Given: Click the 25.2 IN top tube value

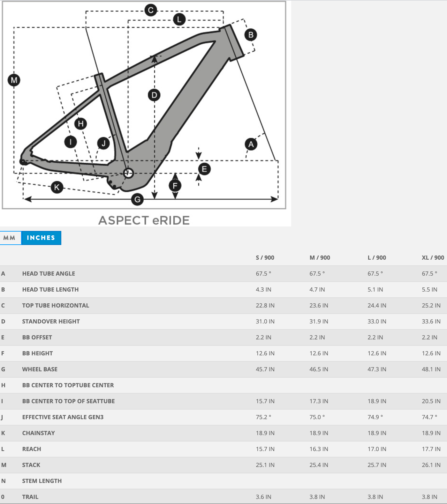Looking at the screenshot, I should tap(431, 306).
